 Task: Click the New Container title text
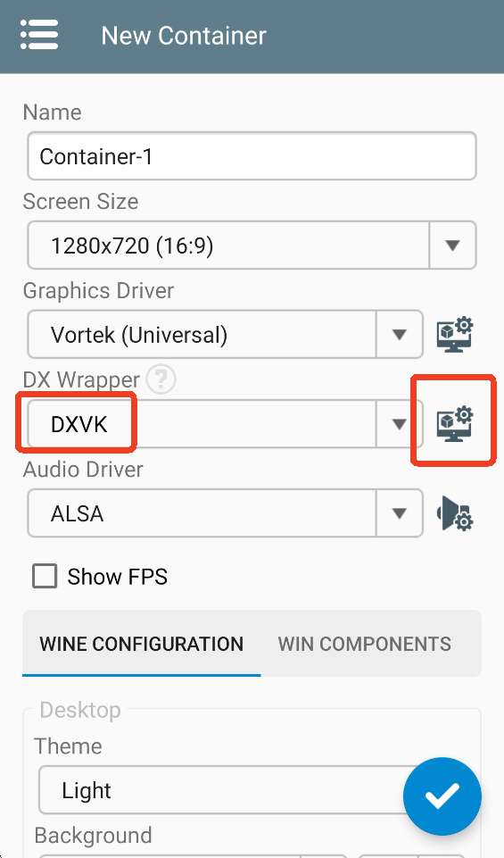tap(184, 36)
